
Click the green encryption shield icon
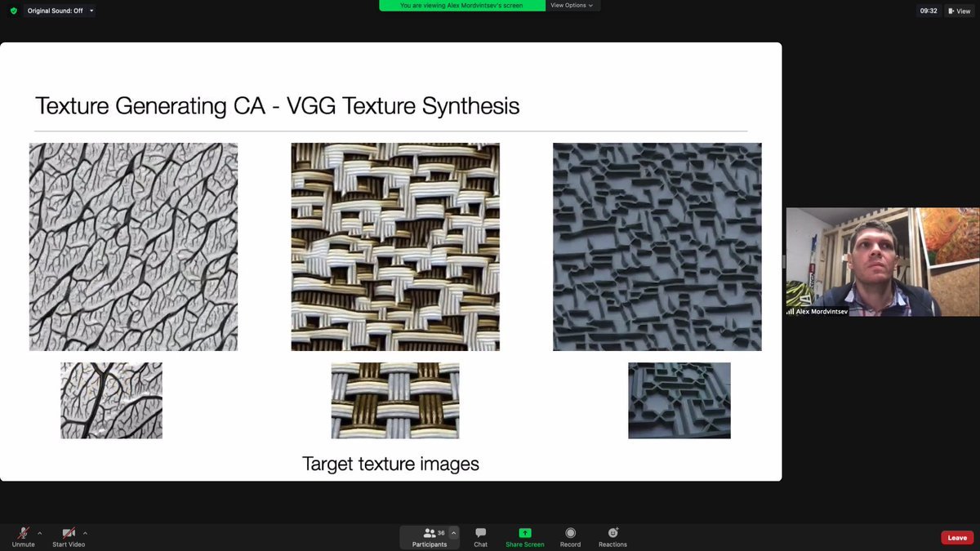(13, 11)
